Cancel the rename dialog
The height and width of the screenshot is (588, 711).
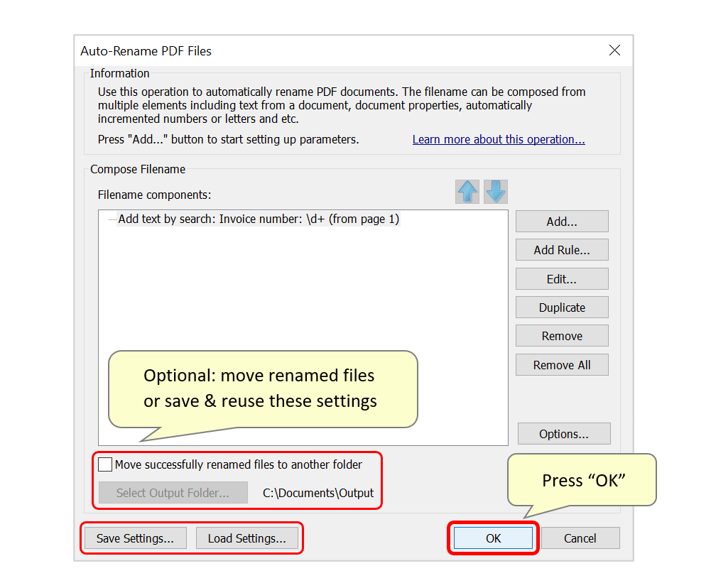coord(580,538)
